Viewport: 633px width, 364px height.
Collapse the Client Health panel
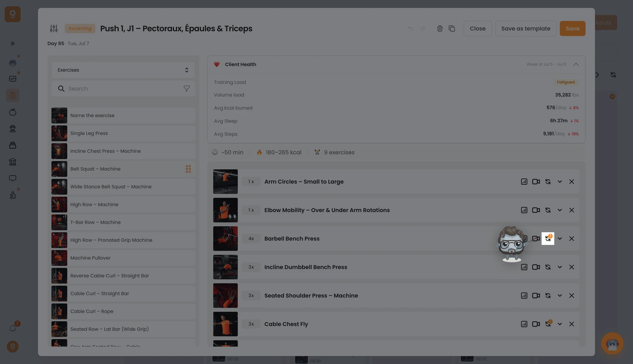pyautogui.click(x=576, y=64)
